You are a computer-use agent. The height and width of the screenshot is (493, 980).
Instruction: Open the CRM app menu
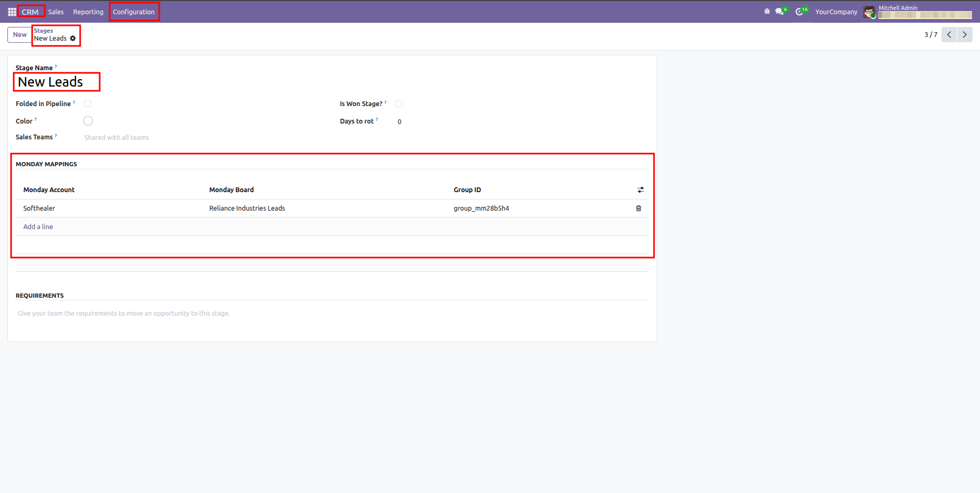[x=30, y=12]
